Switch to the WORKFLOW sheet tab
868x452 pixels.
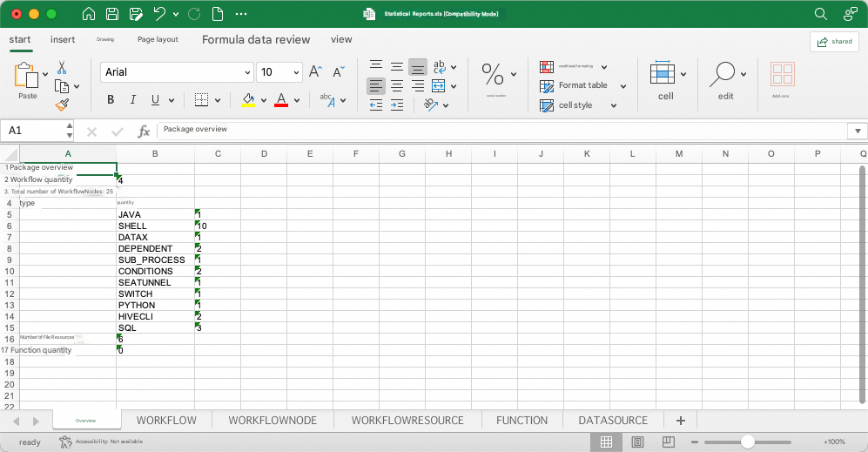pyautogui.click(x=166, y=421)
